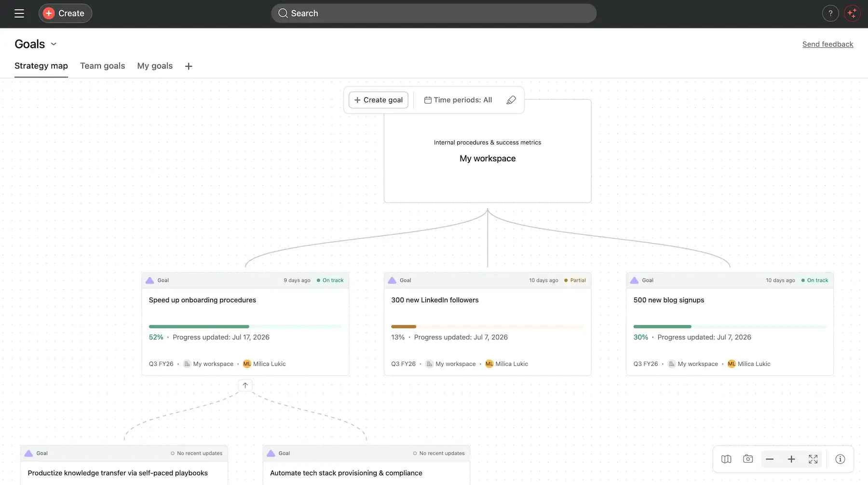Click Q3 FY26 on LinkedIn card

403,364
